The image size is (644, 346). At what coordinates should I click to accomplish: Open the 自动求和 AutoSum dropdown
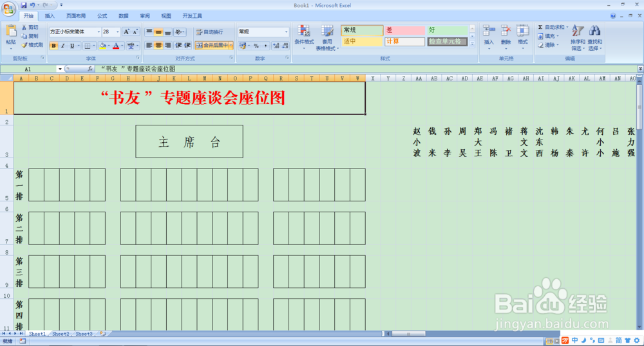[x=567, y=27]
